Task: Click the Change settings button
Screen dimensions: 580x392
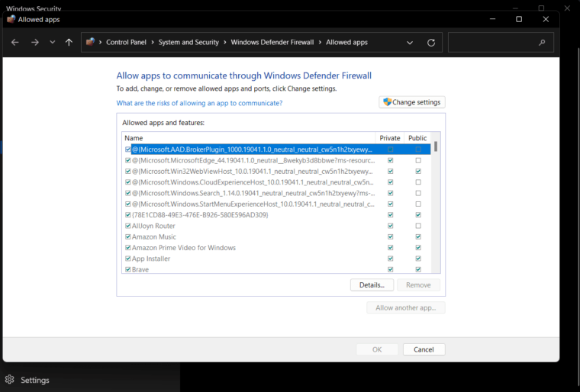Action: click(x=411, y=102)
